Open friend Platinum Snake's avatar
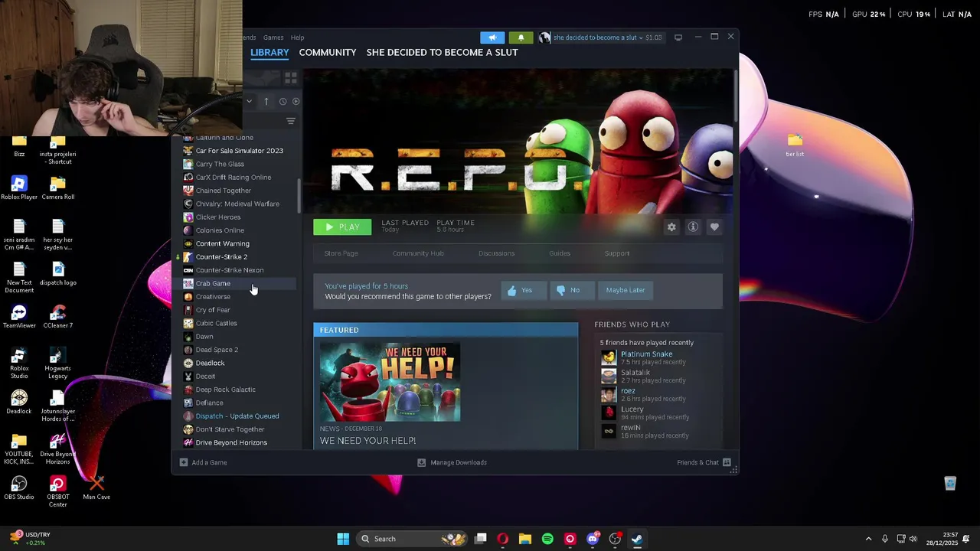 click(x=609, y=357)
